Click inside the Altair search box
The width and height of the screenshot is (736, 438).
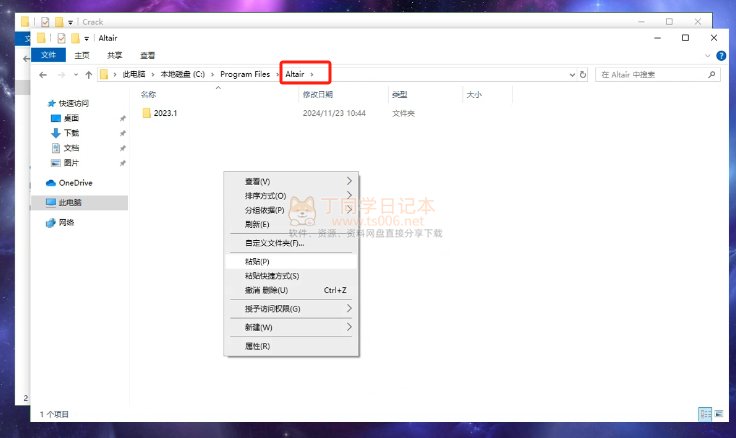[658, 75]
